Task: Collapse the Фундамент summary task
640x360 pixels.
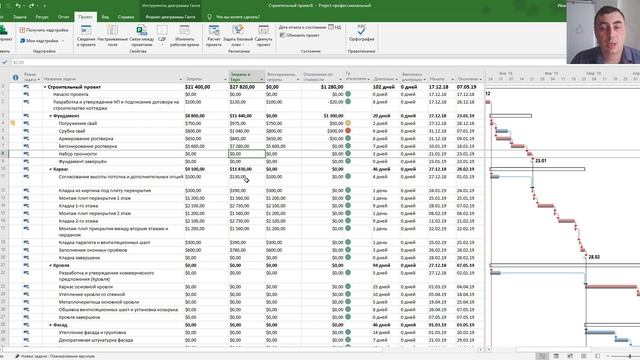Action: point(51,116)
